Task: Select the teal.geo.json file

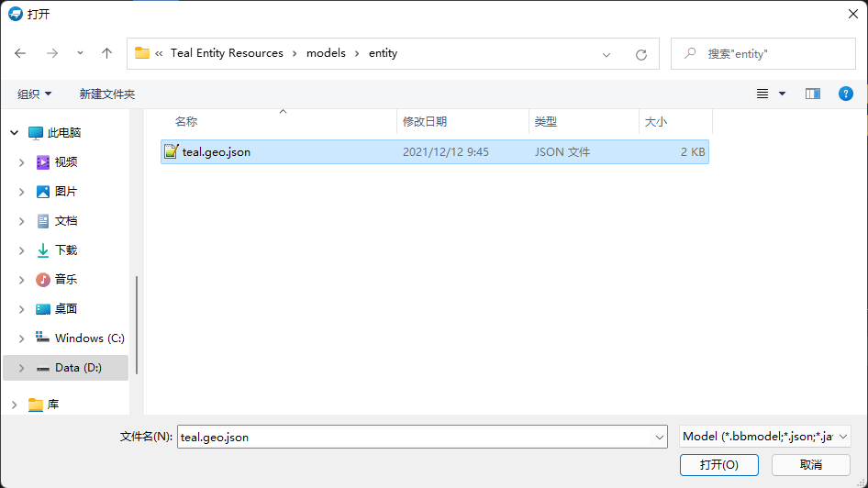Action: (435, 151)
